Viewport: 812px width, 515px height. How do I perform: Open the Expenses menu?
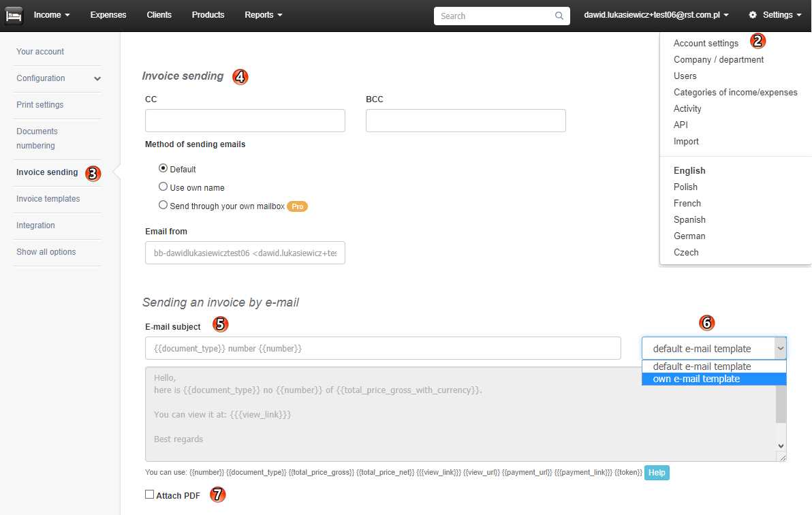click(108, 15)
